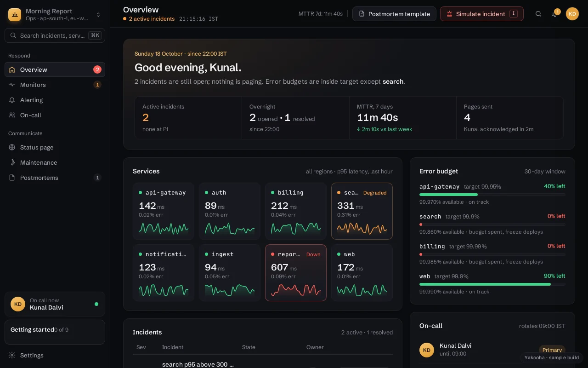Click the search error budget bar

point(492,224)
